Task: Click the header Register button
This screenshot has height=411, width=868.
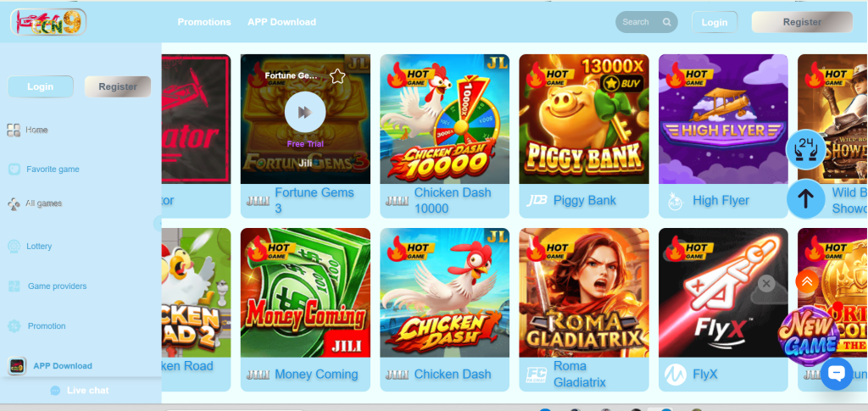Action: 802,22
